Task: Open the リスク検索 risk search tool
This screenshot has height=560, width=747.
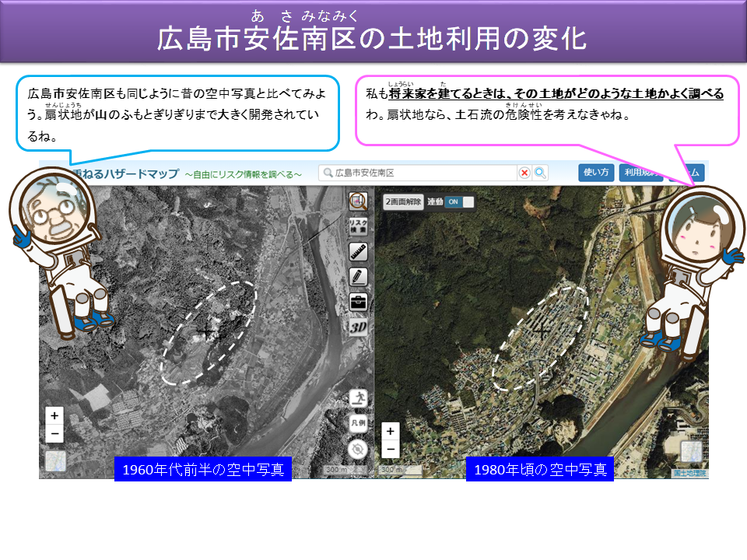Action: 358,226
